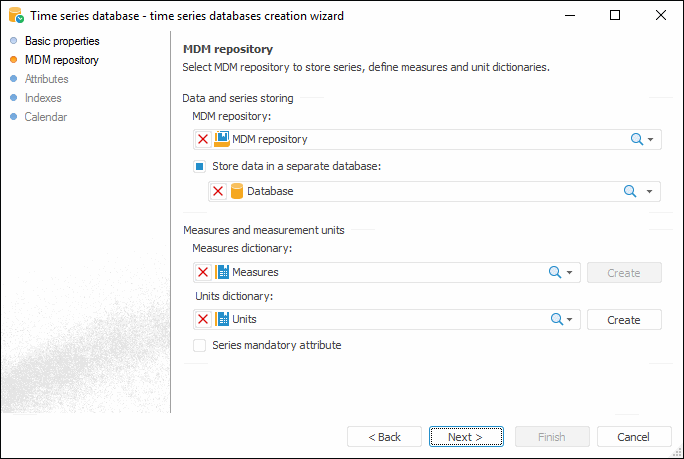Go to Basic properties step
This screenshot has height=459, width=684.
click(62, 41)
